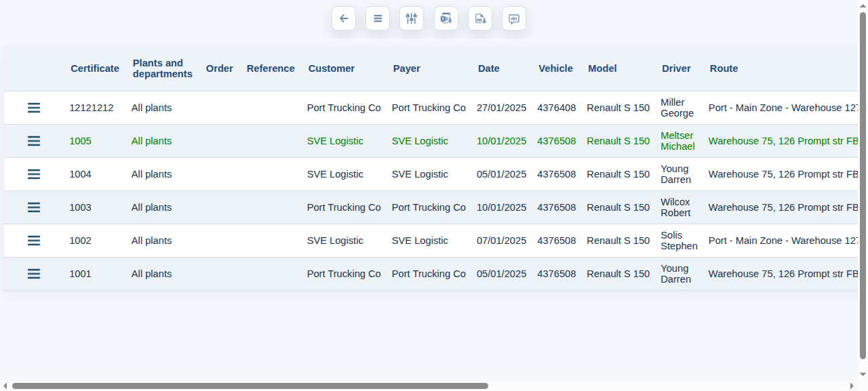Open row menu for certificate 1002
The width and height of the screenshot is (868, 391).
point(34,241)
